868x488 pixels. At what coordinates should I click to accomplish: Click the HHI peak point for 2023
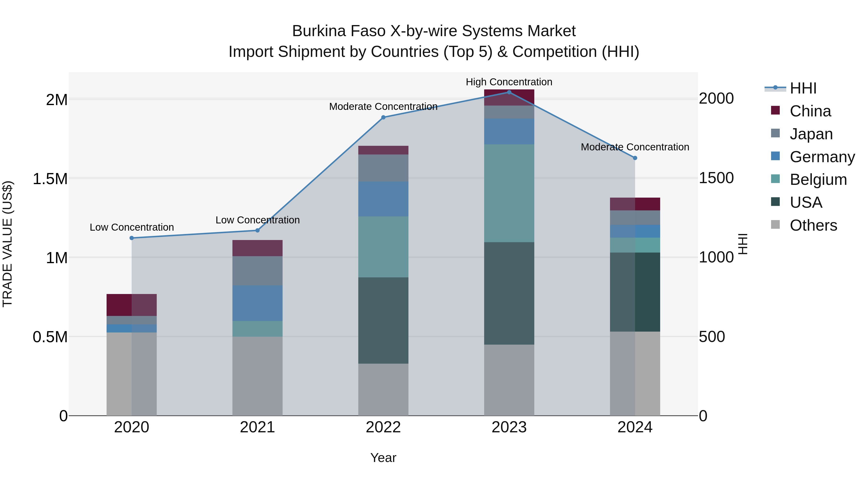pos(509,92)
